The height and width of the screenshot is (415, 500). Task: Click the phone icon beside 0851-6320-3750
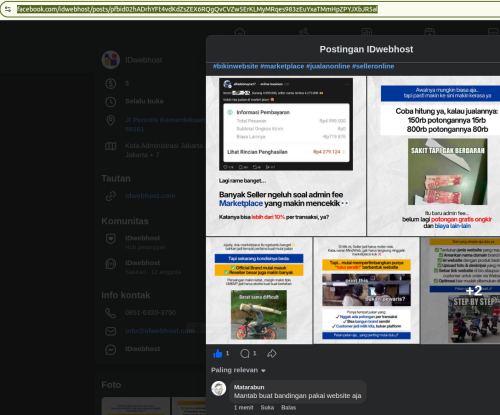[x=111, y=313]
